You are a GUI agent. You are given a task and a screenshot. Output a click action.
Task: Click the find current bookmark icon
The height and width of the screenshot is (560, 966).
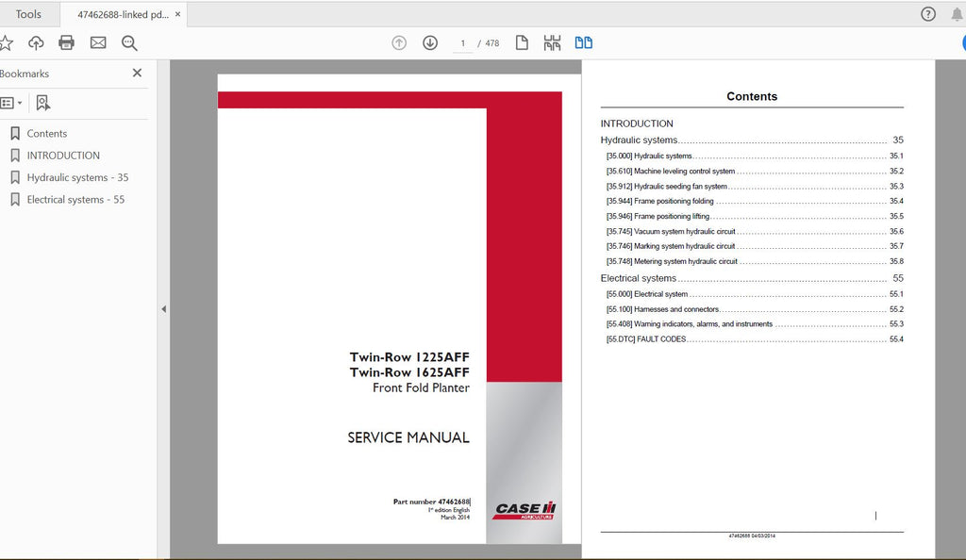pyautogui.click(x=42, y=103)
